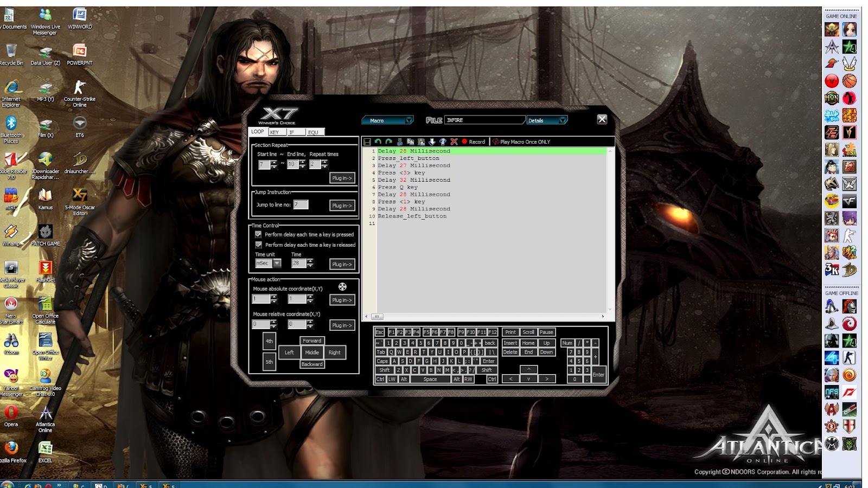
Task: Click the Jump to line no field
Action: click(x=301, y=204)
